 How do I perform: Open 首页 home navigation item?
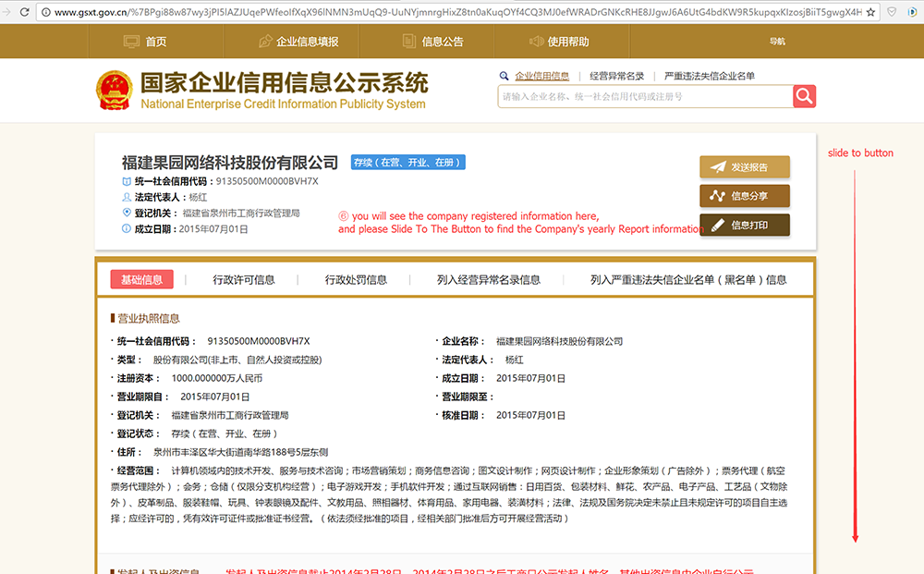155,42
